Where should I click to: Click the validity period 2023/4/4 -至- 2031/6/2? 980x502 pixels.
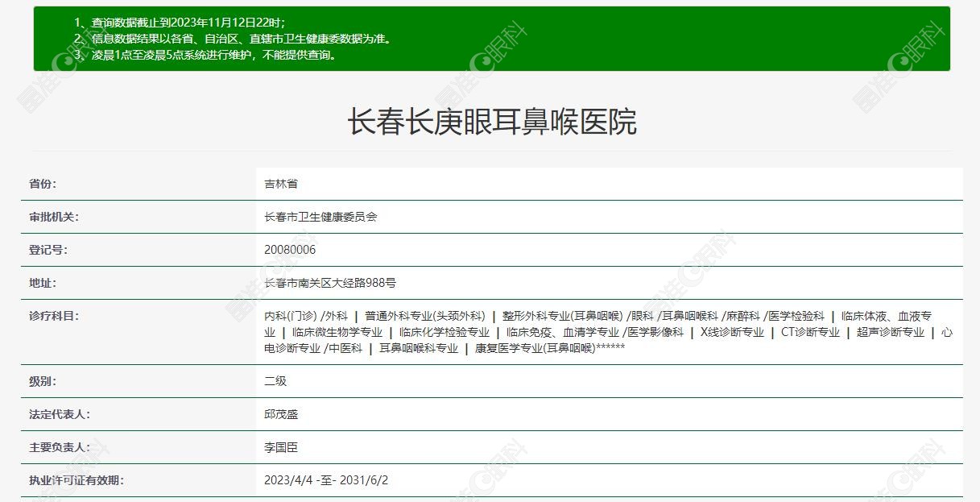(x=326, y=480)
